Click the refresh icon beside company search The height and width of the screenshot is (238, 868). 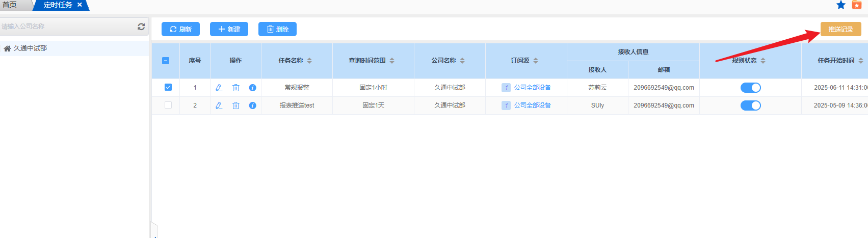coord(141,27)
